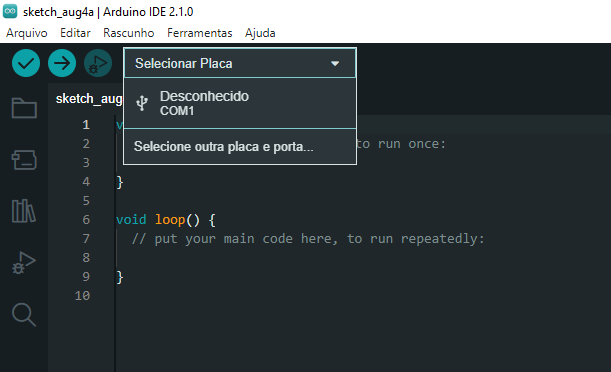Open the Sketchbook folder sidebar icon
611x372 pixels.
(24, 108)
